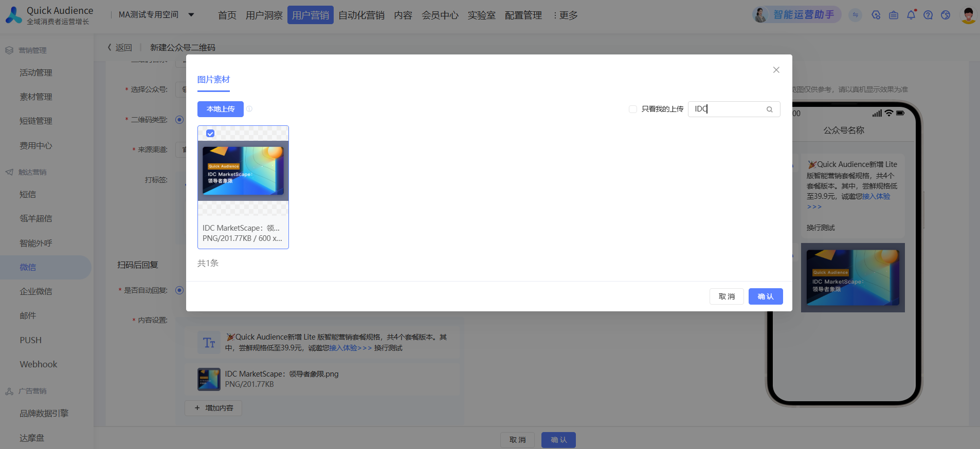Click the page-bottom 取消 button
980x449 pixels.
[x=517, y=440]
